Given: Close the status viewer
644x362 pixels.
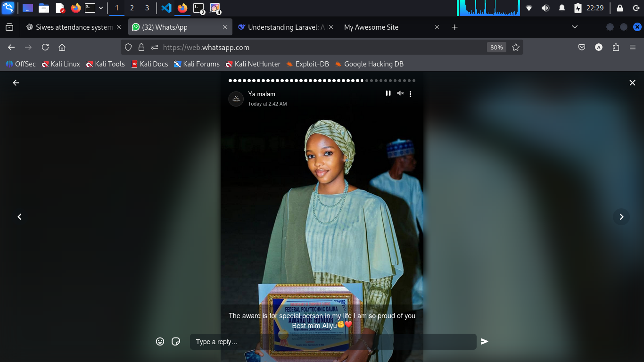Looking at the screenshot, I should tap(632, 83).
